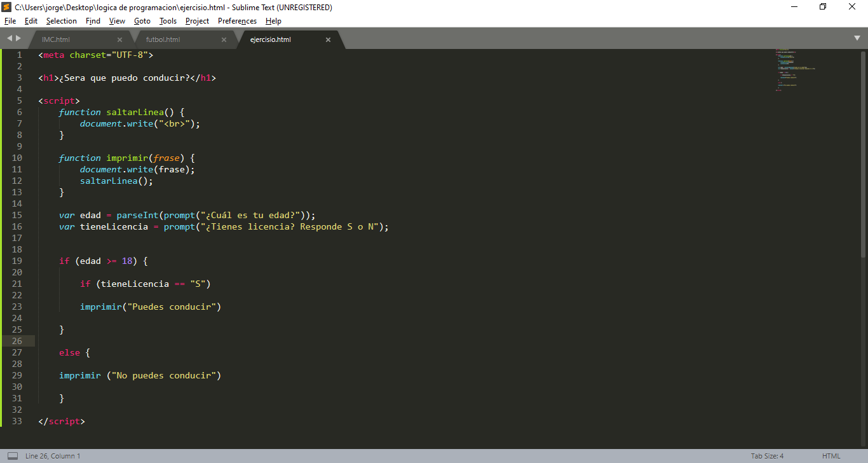This screenshot has width=868, height=463.
Task: Open the Goto menu
Action: click(142, 21)
